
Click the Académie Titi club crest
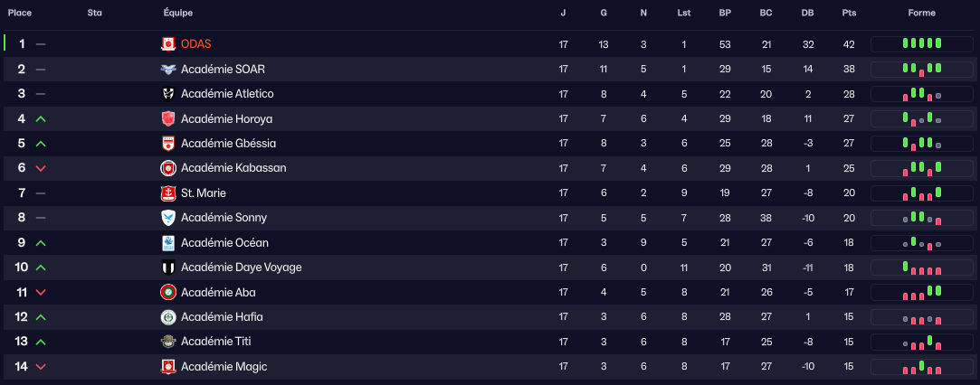point(168,342)
